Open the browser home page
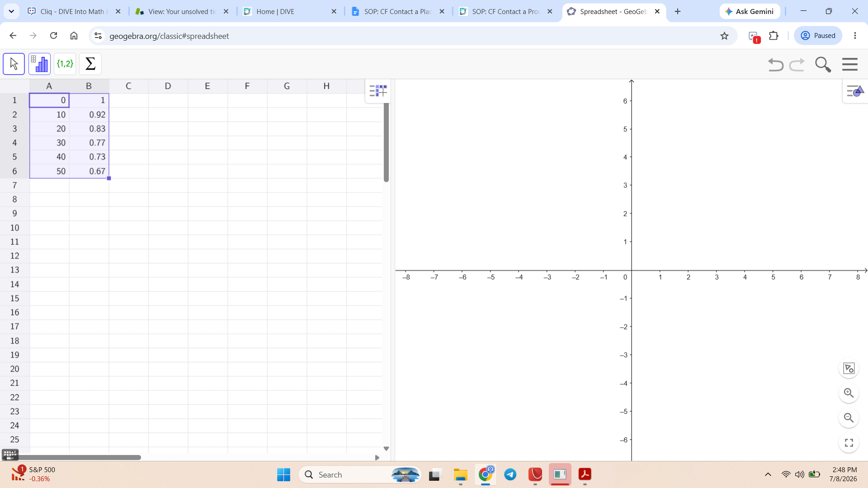Image resolution: width=868 pixels, height=488 pixels. [x=74, y=36]
